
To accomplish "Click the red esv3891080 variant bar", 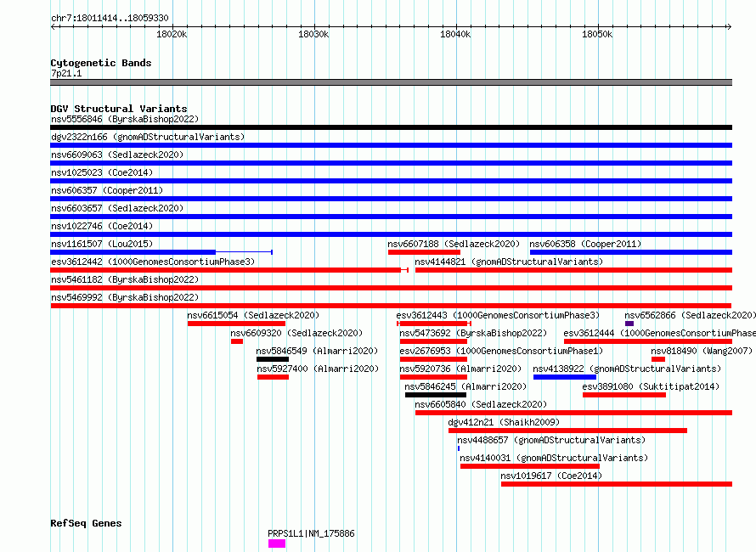I will 624,395.
